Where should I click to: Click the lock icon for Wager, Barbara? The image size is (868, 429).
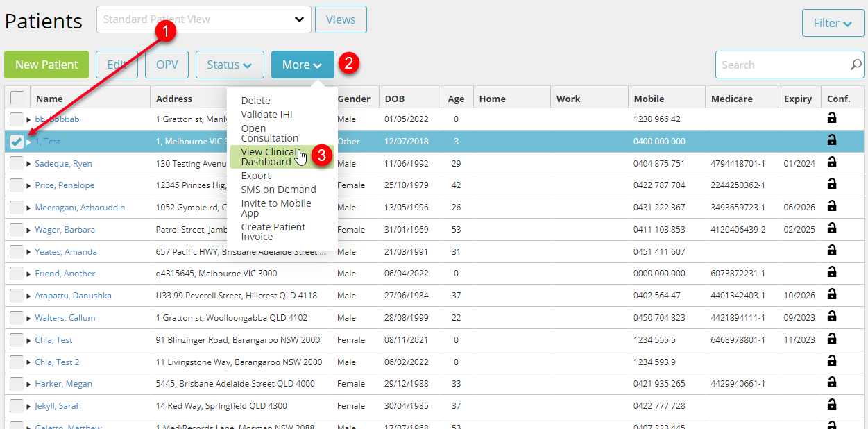(832, 228)
